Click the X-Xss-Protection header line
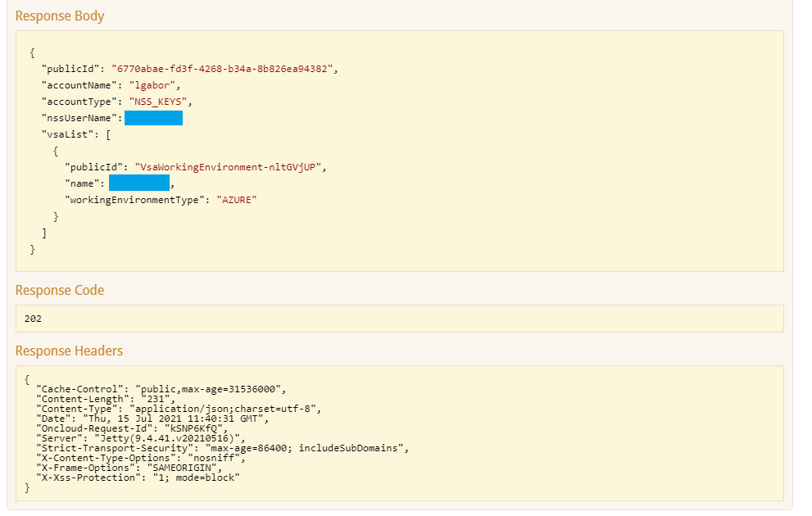This screenshot has height=516, width=812. [x=138, y=478]
